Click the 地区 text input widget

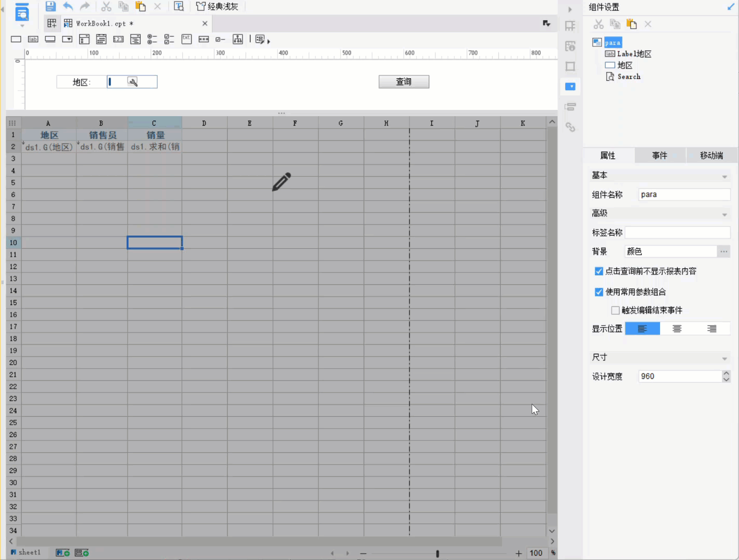tap(132, 82)
